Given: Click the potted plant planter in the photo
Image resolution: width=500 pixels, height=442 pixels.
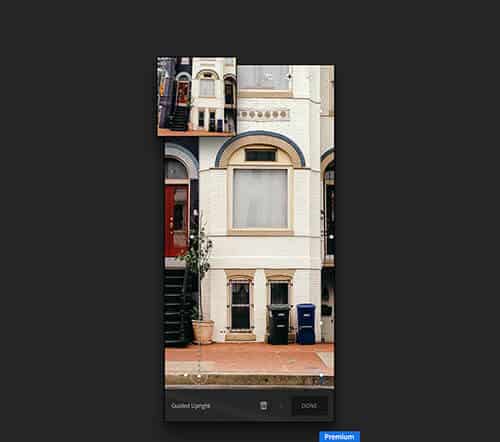Looking at the screenshot, I should (x=203, y=332).
